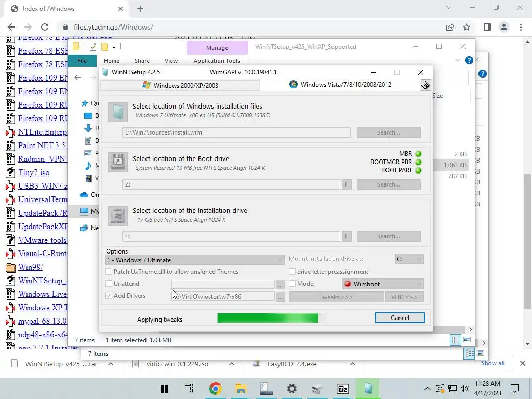The width and height of the screenshot is (532, 399).
Task: Open Explorer quick access toolbar dropdown
Action: point(114,47)
